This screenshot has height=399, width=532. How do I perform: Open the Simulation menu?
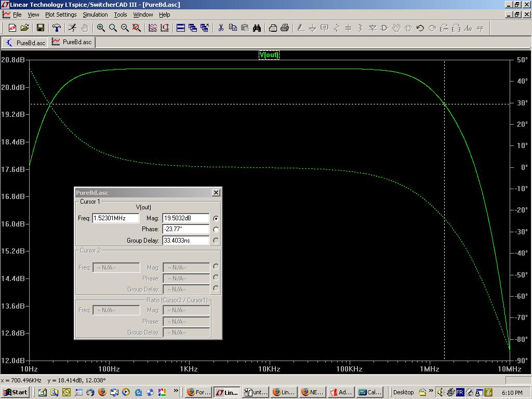click(95, 15)
